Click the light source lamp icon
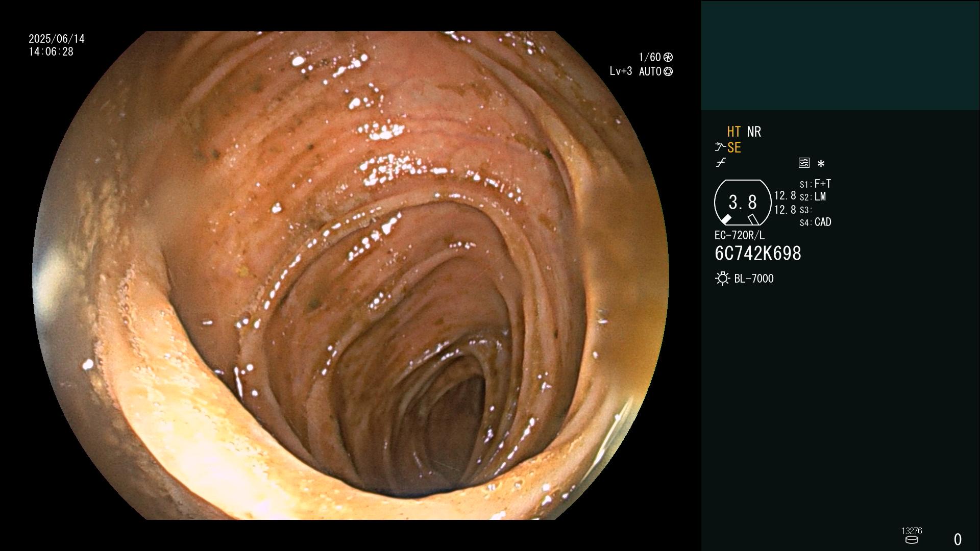Viewport: 980px width, 551px height. coord(723,279)
